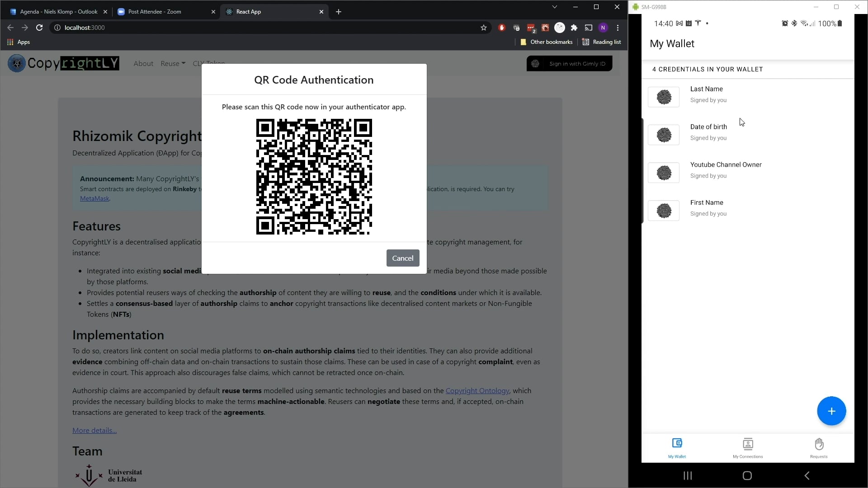Click the white circular extension icon
Screen dimensions: 868x488
coord(560,28)
